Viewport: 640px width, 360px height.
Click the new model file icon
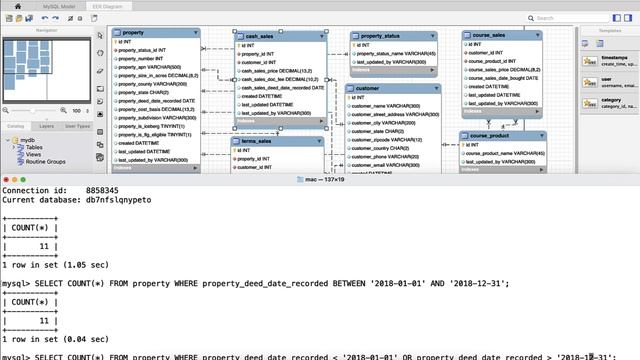(x=9, y=18)
